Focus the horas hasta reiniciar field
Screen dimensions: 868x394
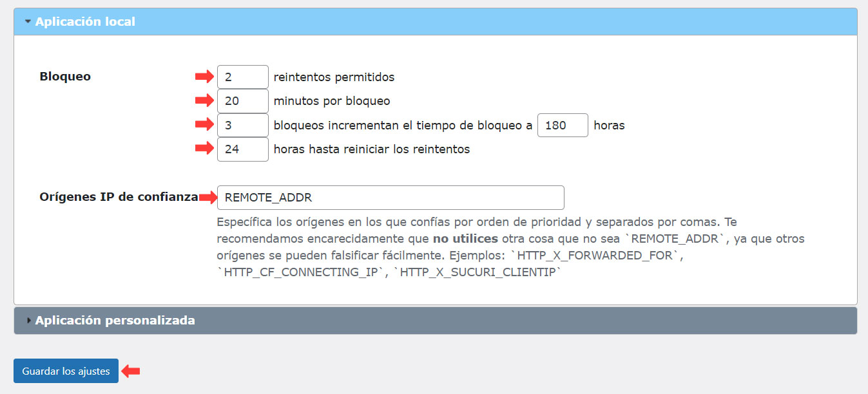pos(242,149)
